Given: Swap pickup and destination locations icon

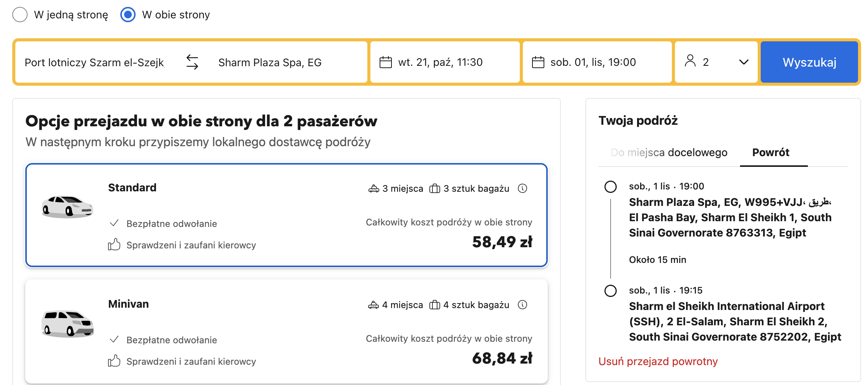Looking at the screenshot, I should pos(192,62).
